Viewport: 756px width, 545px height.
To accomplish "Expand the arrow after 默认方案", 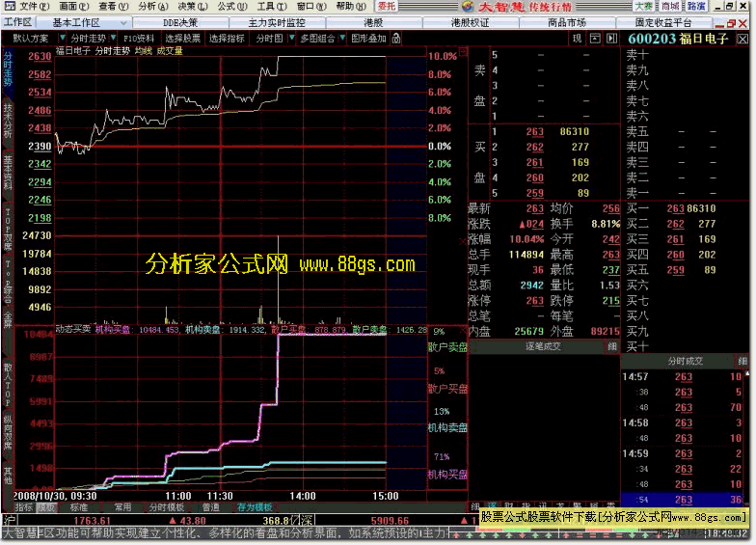I will (x=62, y=39).
